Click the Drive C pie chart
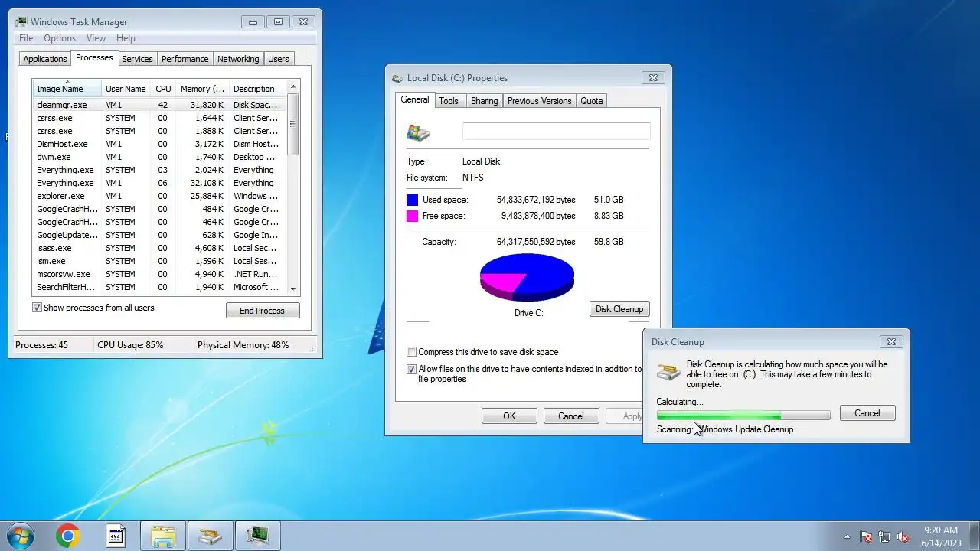 coord(527,277)
